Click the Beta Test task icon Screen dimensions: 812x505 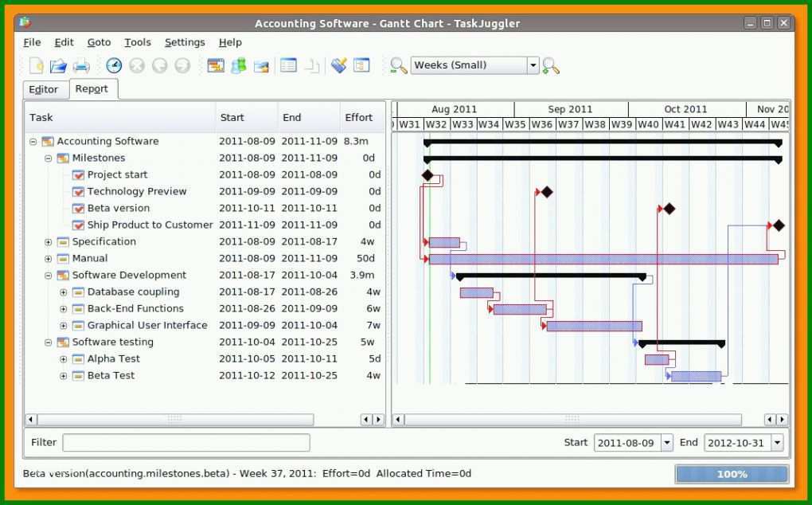click(x=78, y=375)
